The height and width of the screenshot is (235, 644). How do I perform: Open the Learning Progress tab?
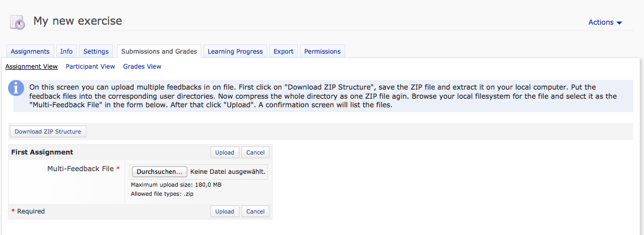tap(235, 52)
